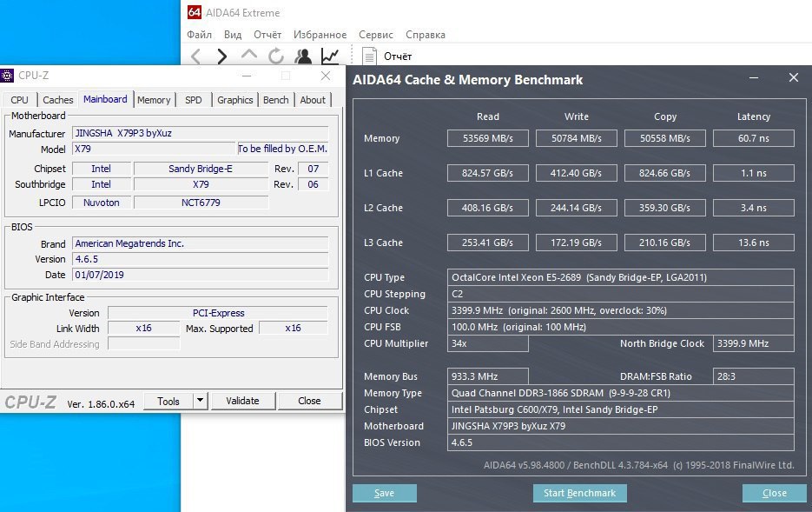Click the Memory Latency value 60.7 ns
The width and height of the screenshot is (812, 512).
click(x=754, y=138)
